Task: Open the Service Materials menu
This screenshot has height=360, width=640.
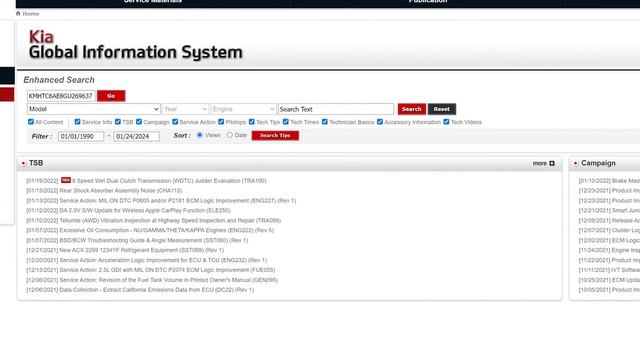Action: (153, 2)
